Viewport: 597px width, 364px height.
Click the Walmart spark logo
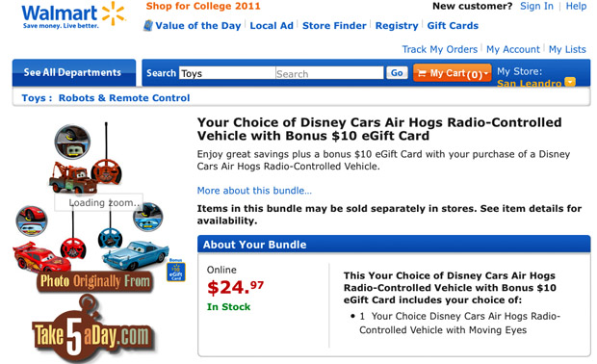114,13
